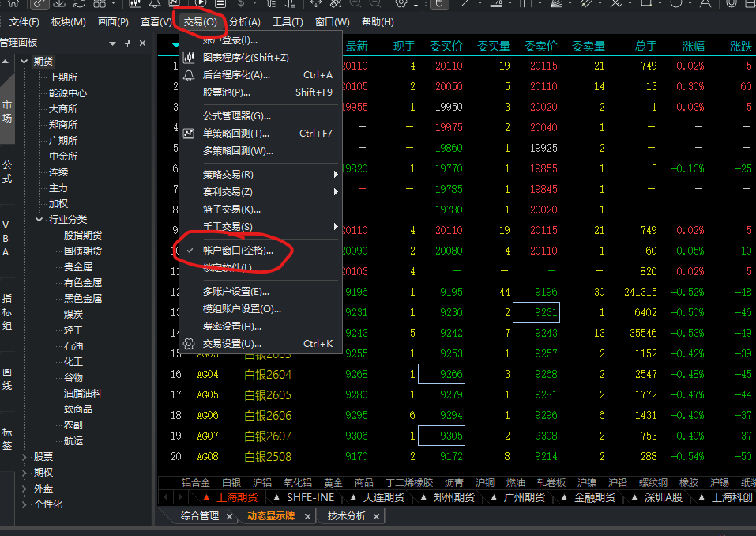This screenshot has width=756, height=536.
Task: Open the 管理面板 panel options arrow
Action: (112, 43)
